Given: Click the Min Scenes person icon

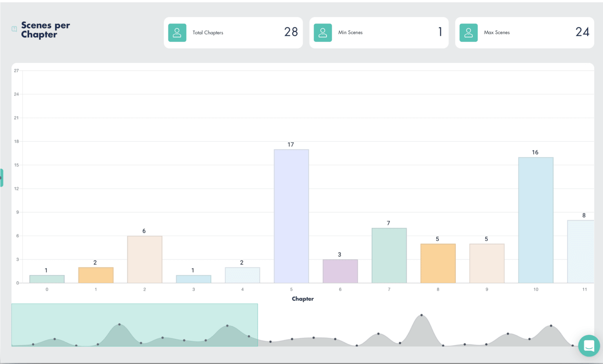Looking at the screenshot, I should (x=323, y=33).
